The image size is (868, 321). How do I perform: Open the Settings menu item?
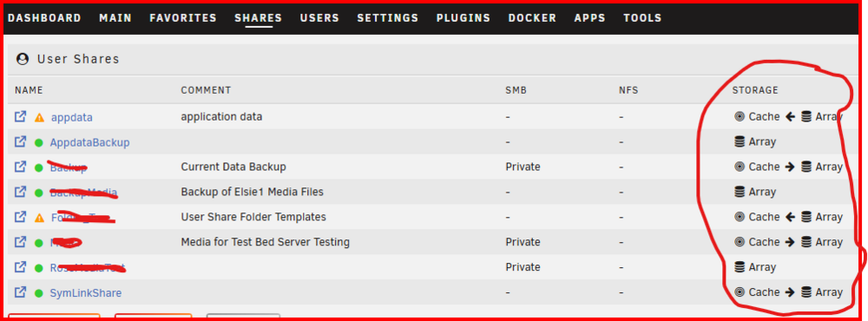(387, 17)
